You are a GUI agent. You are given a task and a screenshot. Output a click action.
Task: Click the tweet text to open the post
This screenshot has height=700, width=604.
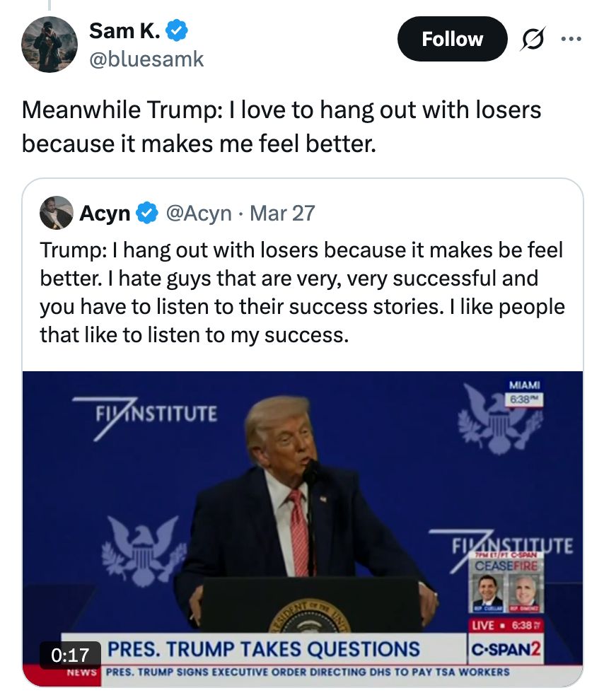click(281, 127)
